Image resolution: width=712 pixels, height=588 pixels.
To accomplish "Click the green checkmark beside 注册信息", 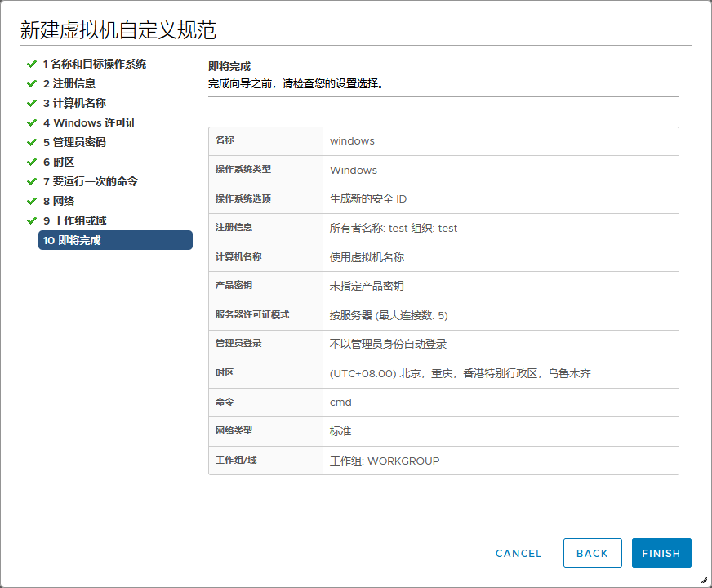I will (32, 83).
